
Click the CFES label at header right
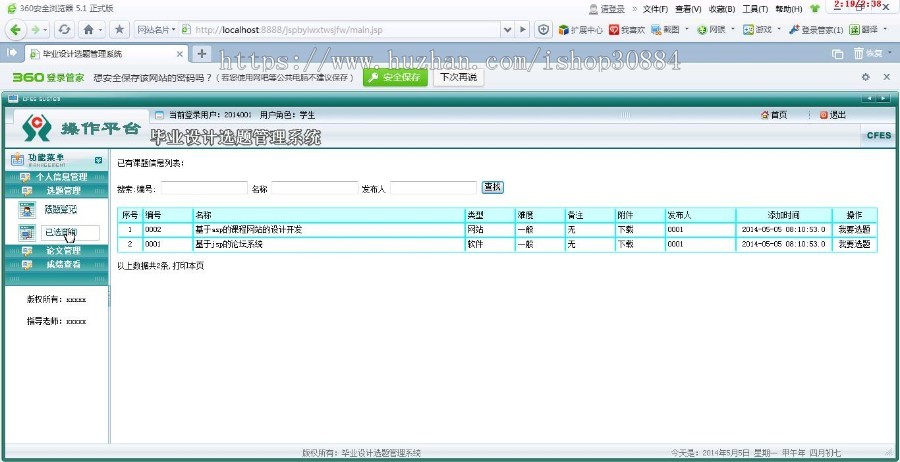pyautogui.click(x=878, y=135)
